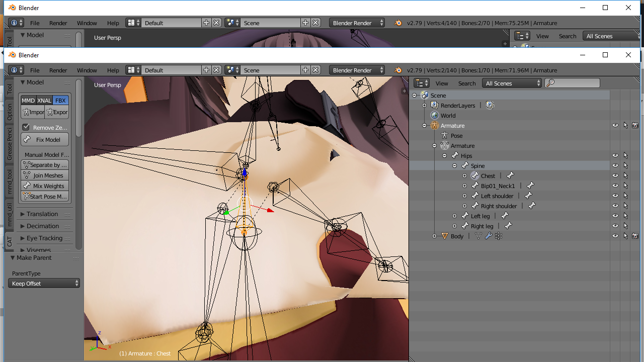Image resolution: width=644 pixels, height=362 pixels.
Task: Click the screen layout browse icon
Action: click(x=133, y=70)
